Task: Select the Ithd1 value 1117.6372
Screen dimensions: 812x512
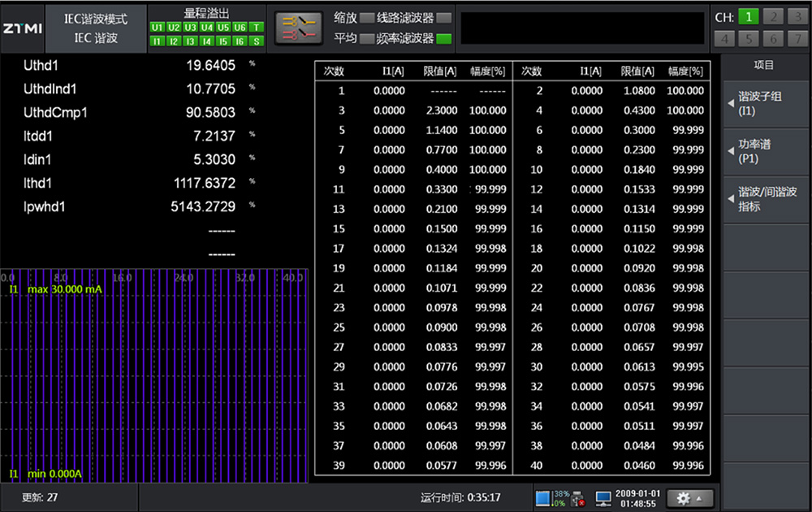Action: (x=205, y=183)
